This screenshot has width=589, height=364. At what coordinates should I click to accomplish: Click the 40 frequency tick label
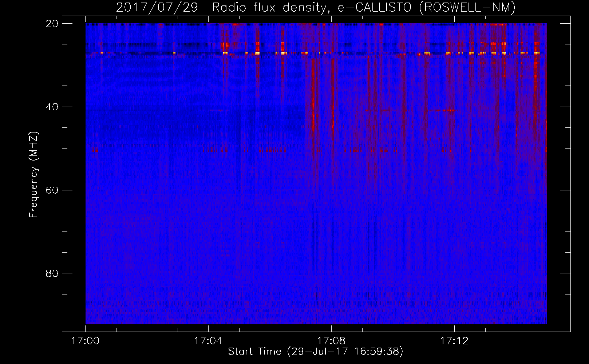pyautogui.click(x=52, y=107)
